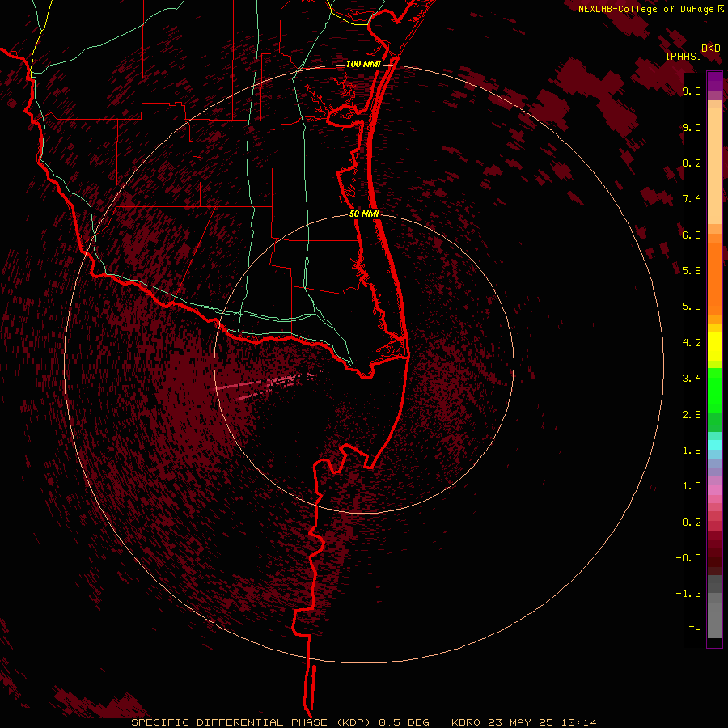Click the 9.8 scale value
Viewport: 728px width, 728px height.
(692, 91)
